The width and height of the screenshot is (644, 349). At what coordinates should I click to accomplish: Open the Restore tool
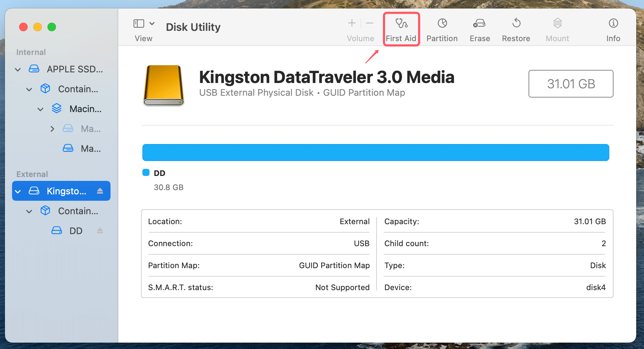[516, 29]
